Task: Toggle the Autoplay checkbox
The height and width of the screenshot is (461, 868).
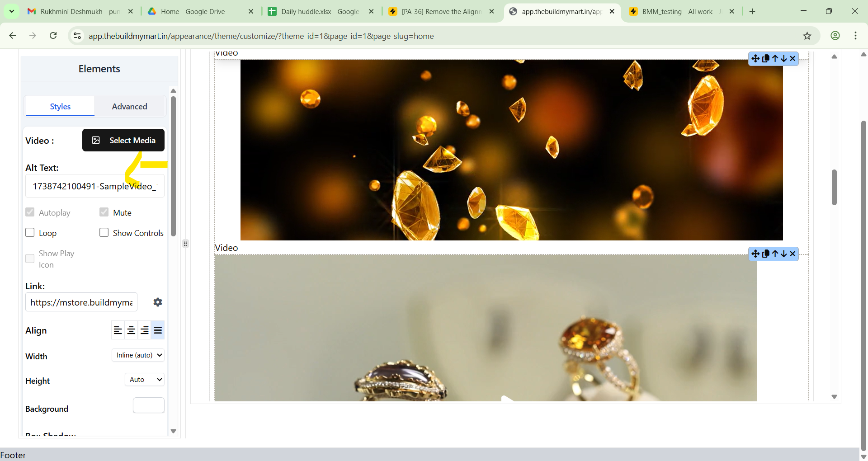Action: (x=30, y=212)
